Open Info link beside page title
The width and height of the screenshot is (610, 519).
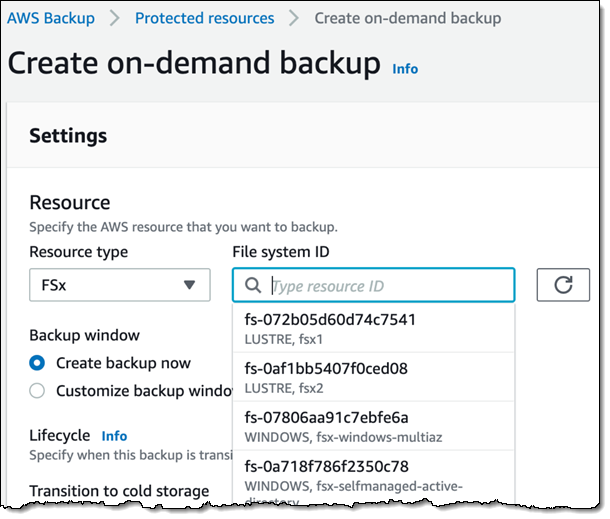pos(405,69)
